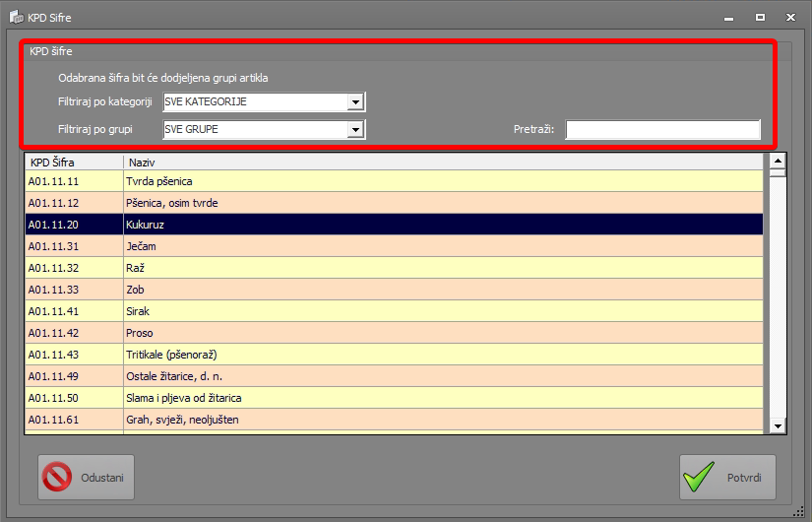This screenshot has height=522, width=812.
Task: Click the red Odustani cancel icon
Action: 58,478
